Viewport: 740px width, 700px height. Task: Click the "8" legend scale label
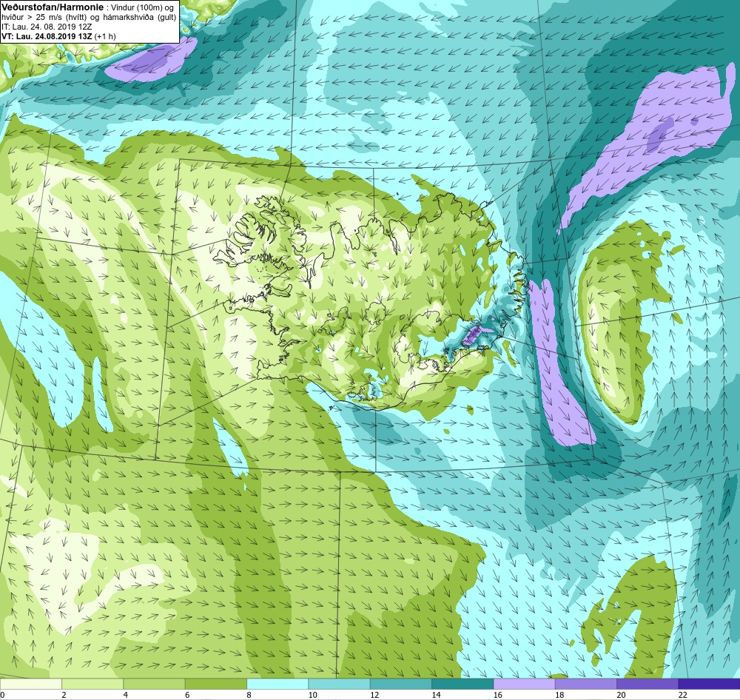click(x=249, y=695)
